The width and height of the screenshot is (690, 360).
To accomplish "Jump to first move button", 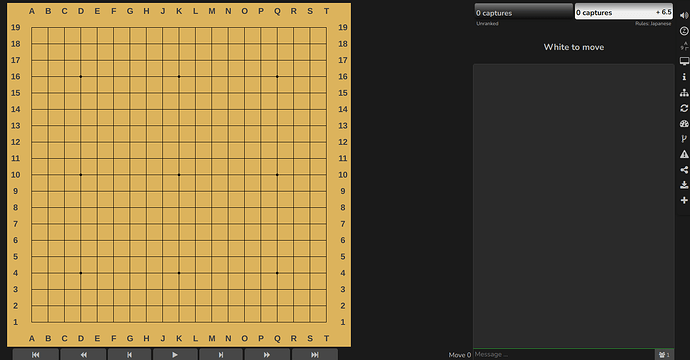I will pyautogui.click(x=36, y=354).
